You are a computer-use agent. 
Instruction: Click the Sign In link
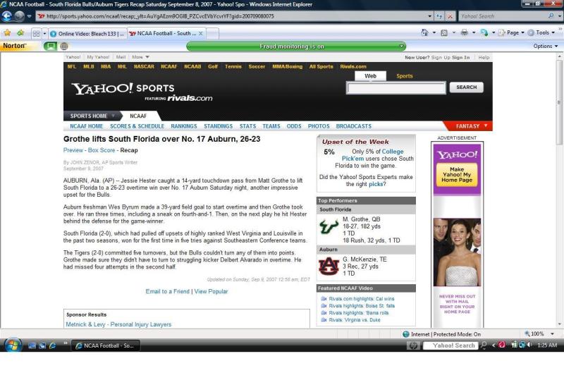[x=461, y=57]
